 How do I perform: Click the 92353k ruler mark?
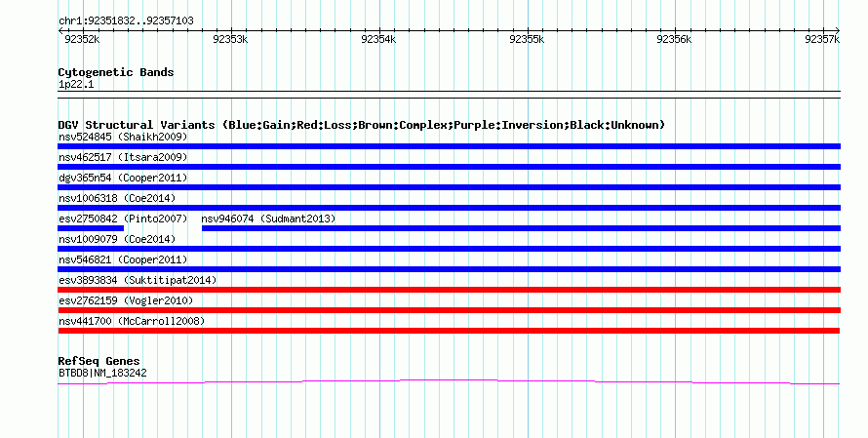click(230, 39)
